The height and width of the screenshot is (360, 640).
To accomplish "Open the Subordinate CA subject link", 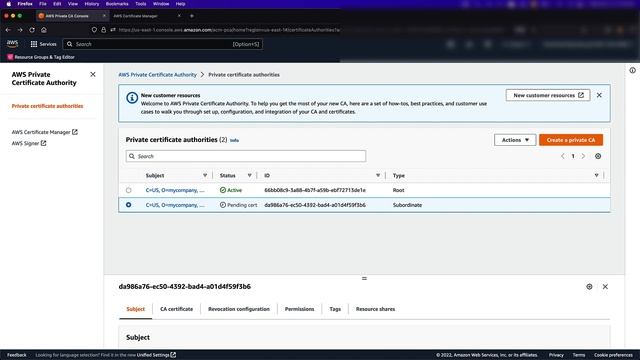I will (x=175, y=205).
